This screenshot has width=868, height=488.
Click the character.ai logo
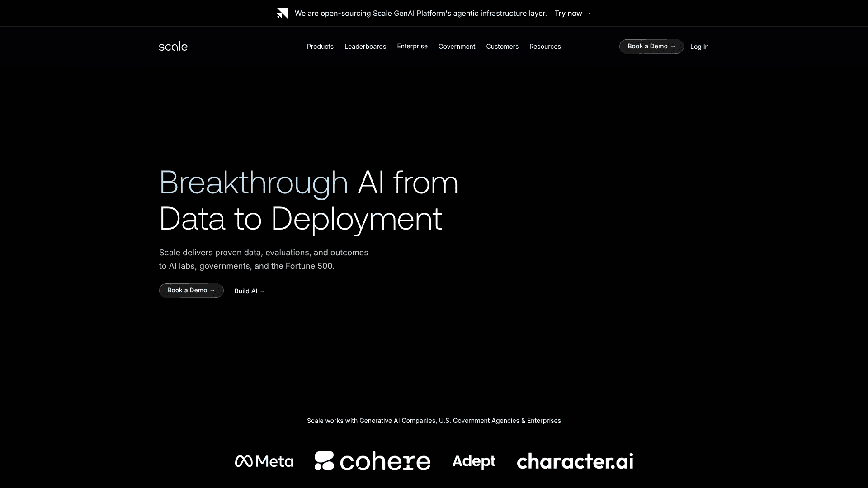point(575,461)
